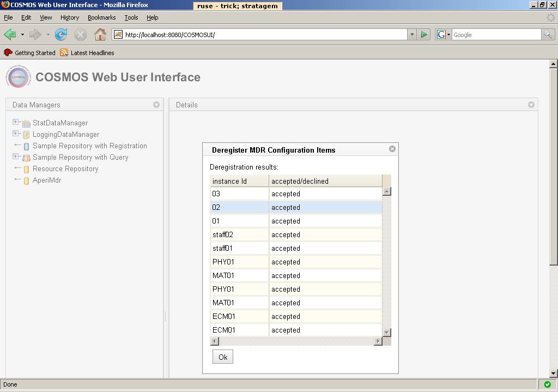558x392 pixels.
Task: Click the page icon in the address bar
Action: [x=118, y=34]
